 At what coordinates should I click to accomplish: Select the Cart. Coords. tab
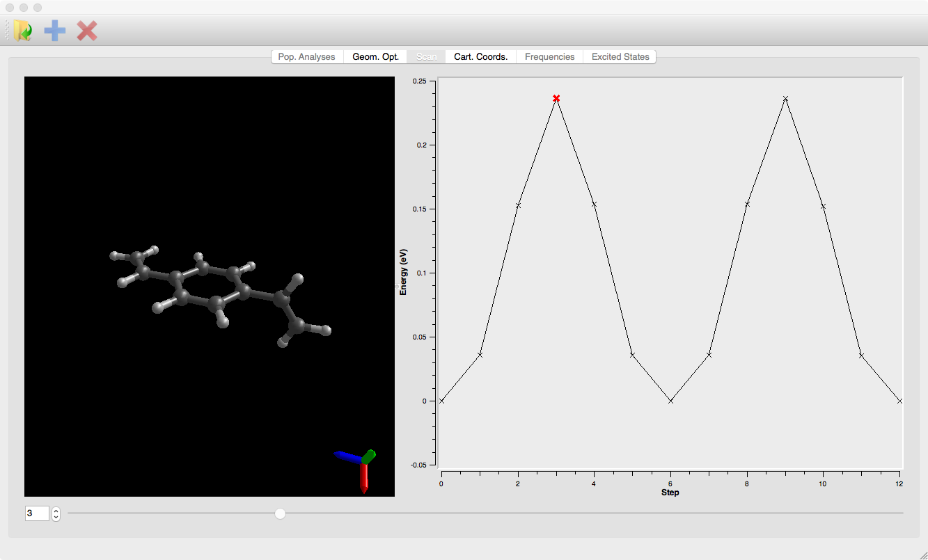(480, 57)
